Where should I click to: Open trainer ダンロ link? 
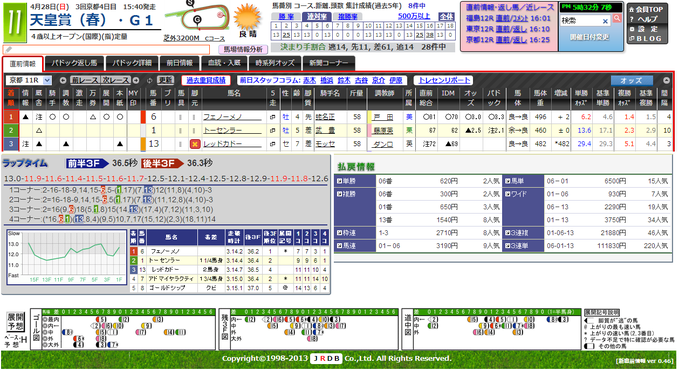[383, 144]
